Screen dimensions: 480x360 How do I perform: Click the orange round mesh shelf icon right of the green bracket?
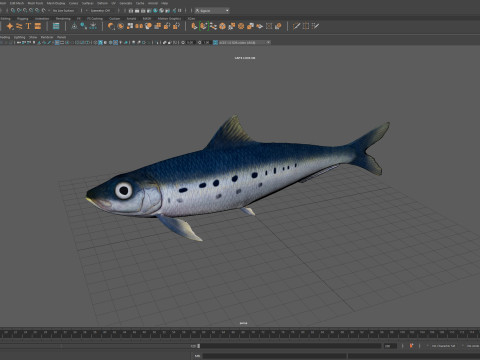coord(222,26)
